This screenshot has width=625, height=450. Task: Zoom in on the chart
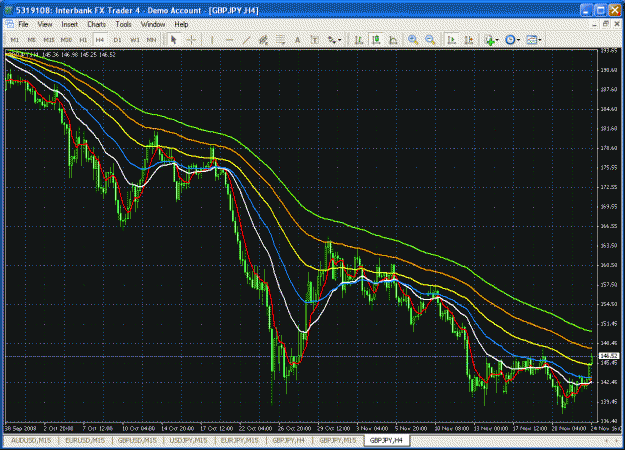413,40
